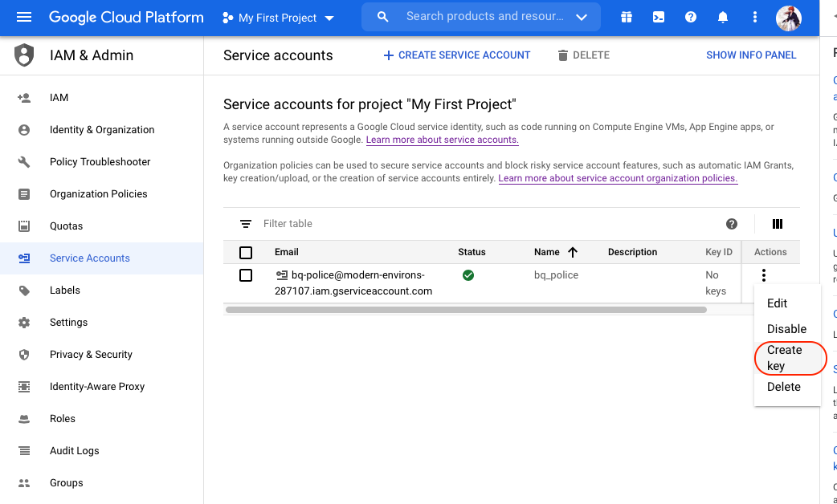Open the My First Project selector dropdown
The height and width of the screenshot is (504, 837).
point(278,18)
